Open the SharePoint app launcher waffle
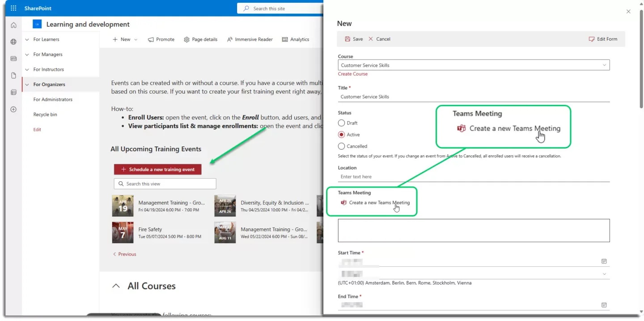Image resolution: width=644 pixels, height=321 pixels. pyautogui.click(x=13, y=8)
